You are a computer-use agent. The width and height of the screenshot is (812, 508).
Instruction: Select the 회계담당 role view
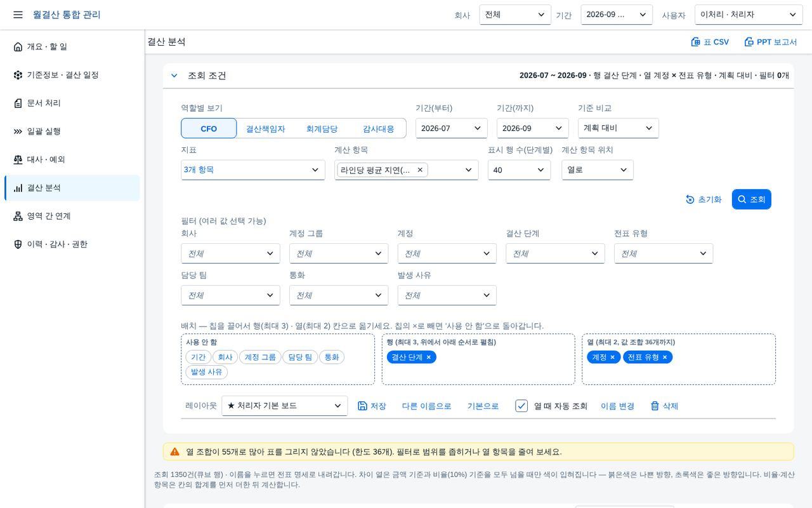pyautogui.click(x=322, y=128)
